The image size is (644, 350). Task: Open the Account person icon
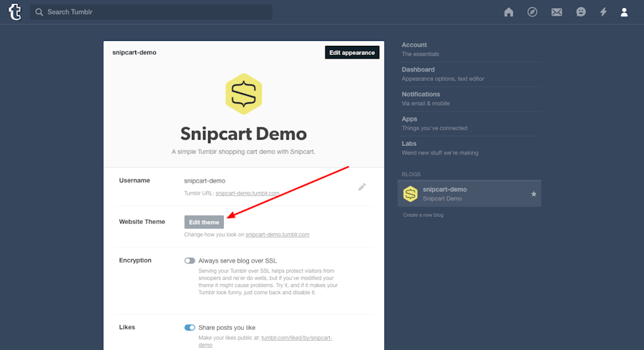pos(624,12)
